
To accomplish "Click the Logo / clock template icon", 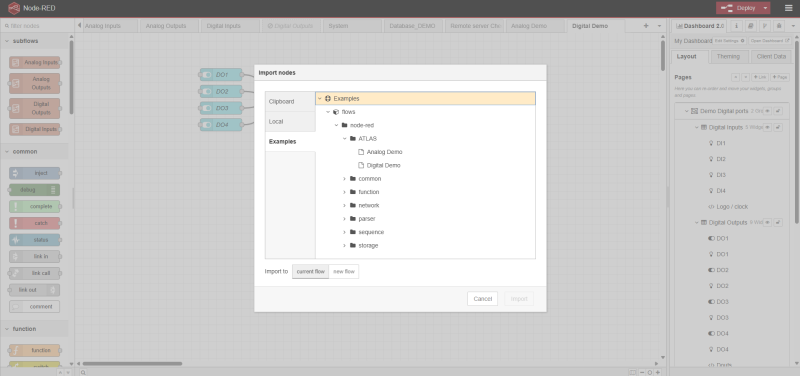I will click(x=711, y=207).
